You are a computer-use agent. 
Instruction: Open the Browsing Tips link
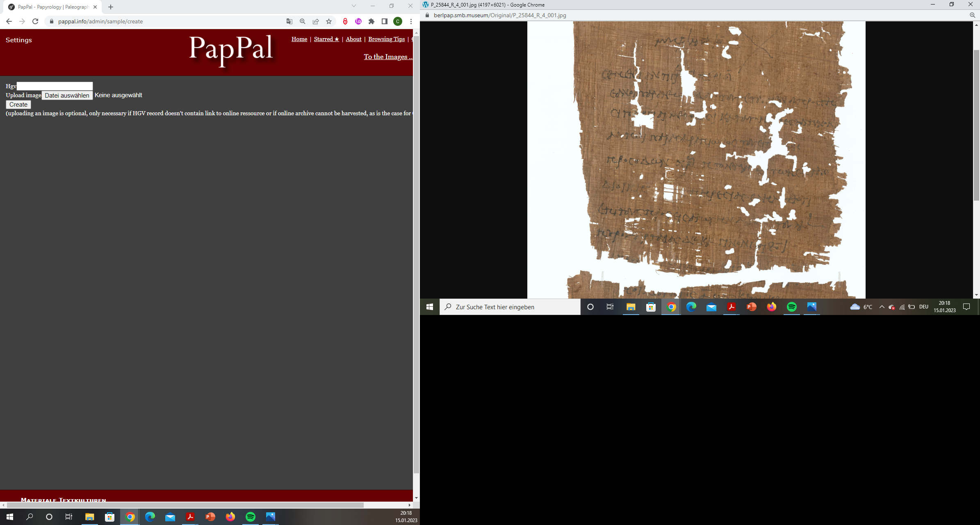pos(386,39)
